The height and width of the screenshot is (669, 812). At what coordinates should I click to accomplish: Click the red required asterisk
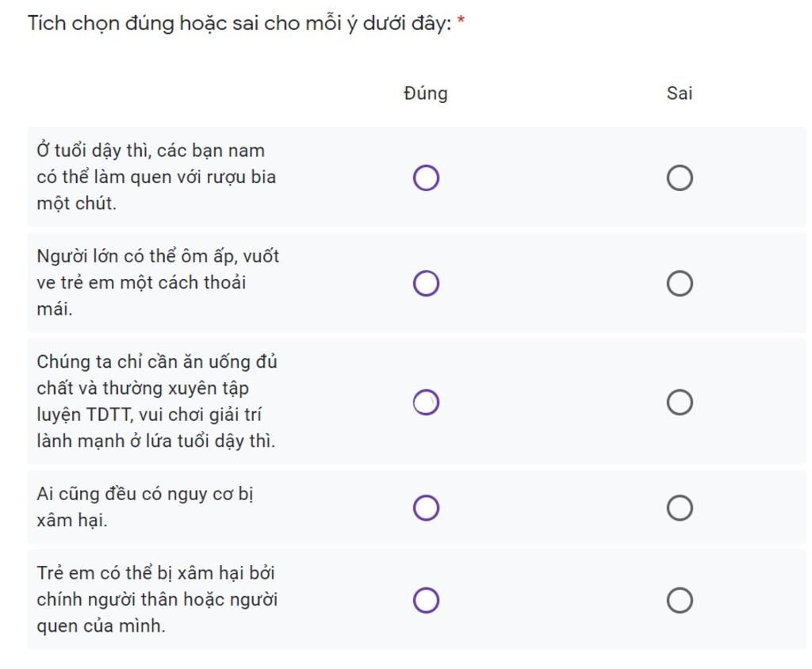(461, 21)
